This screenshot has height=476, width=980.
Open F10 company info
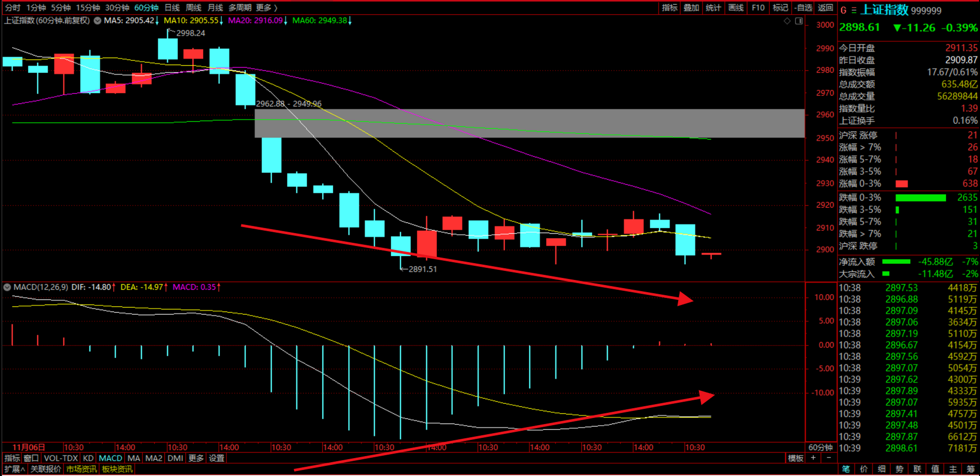758,7
